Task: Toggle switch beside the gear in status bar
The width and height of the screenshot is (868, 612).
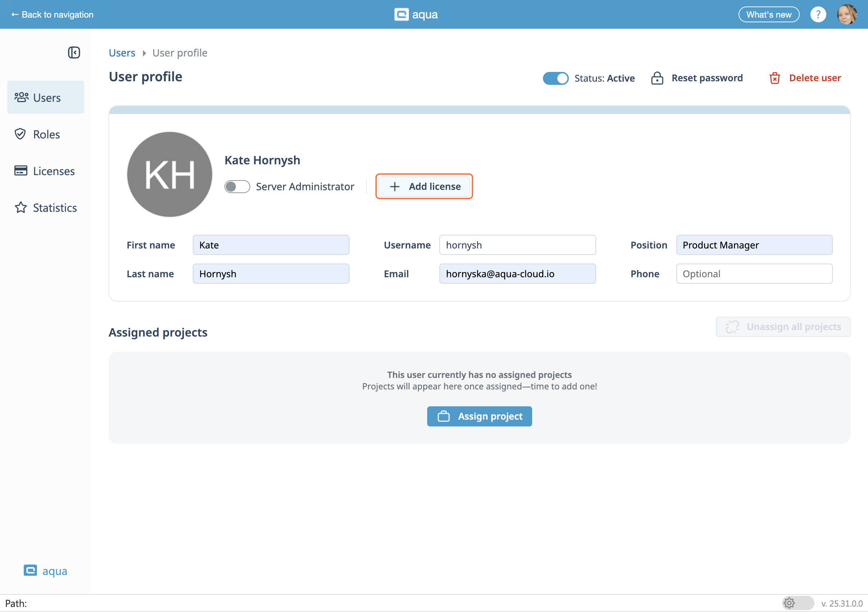Action: pyautogui.click(x=804, y=603)
